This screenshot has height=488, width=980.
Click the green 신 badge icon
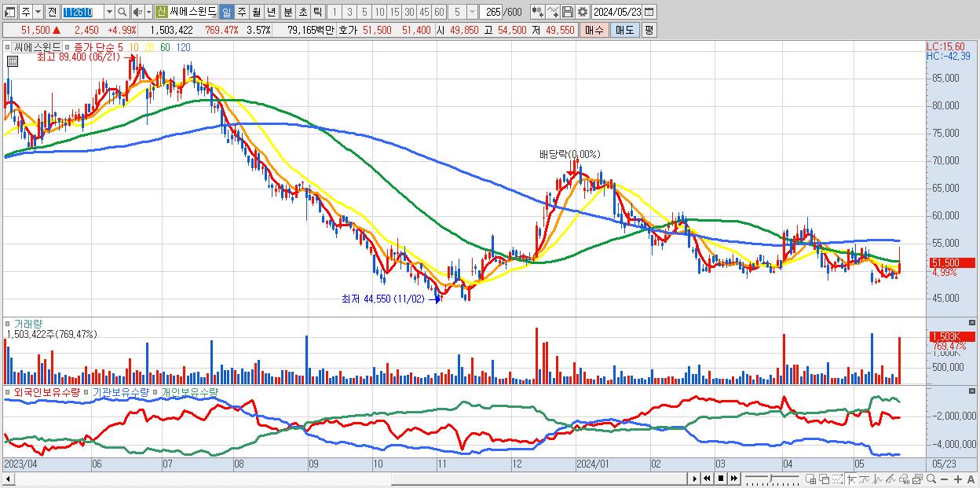tap(160, 12)
